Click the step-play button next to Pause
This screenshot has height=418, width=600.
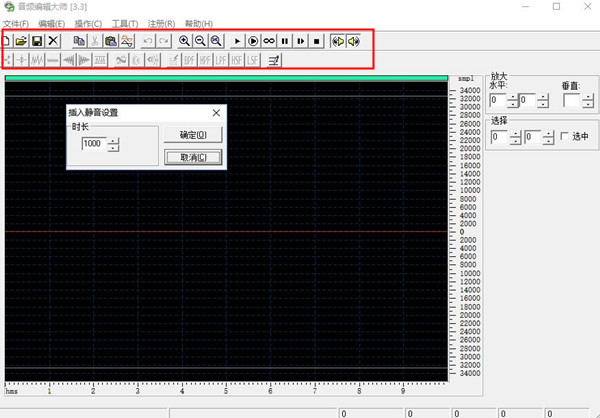pos(301,41)
